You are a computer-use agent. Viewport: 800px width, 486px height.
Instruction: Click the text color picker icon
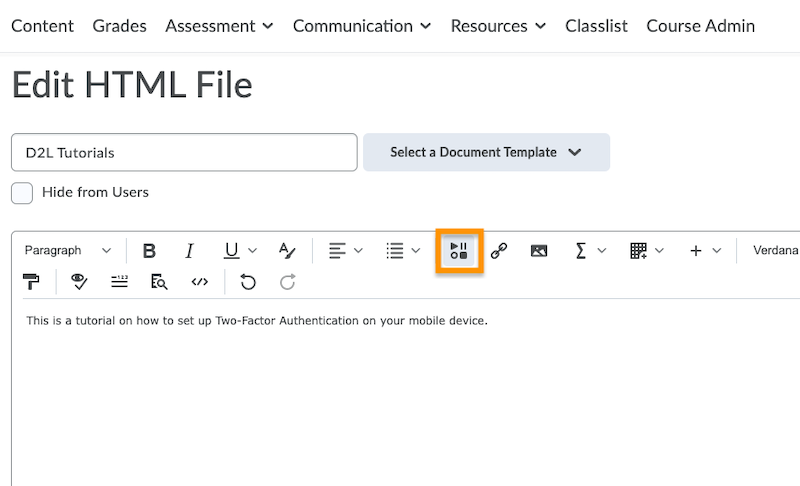click(287, 251)
